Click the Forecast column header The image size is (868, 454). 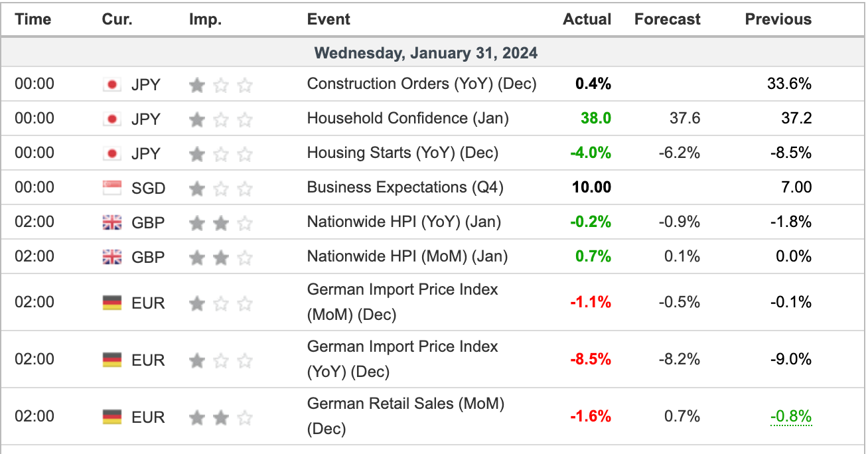pos(667,19)
